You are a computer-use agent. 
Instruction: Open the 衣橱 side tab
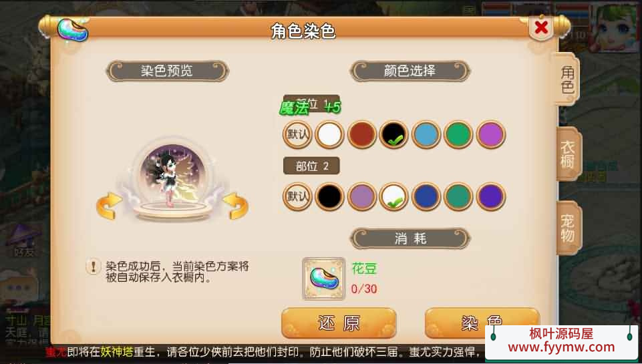(x=569, y=154)
